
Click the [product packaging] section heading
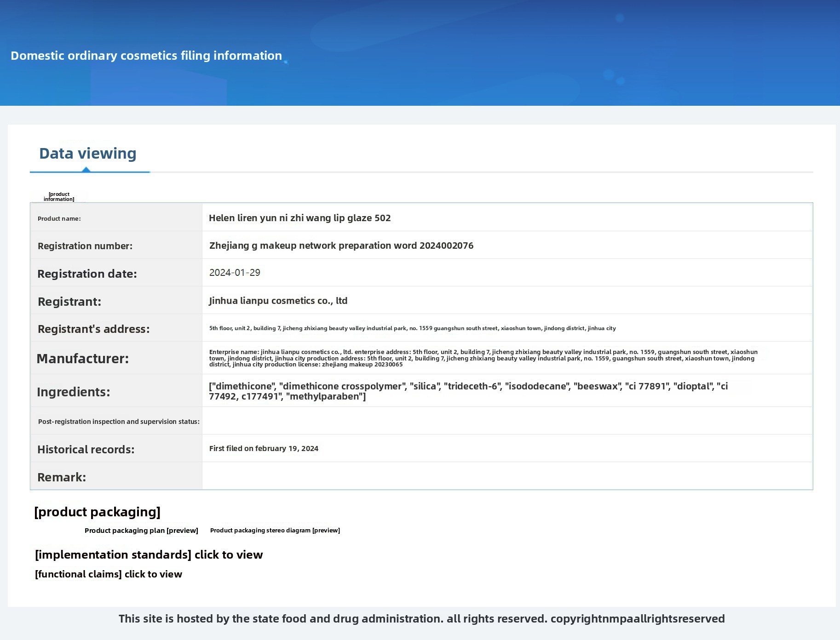tap(97, 512)
